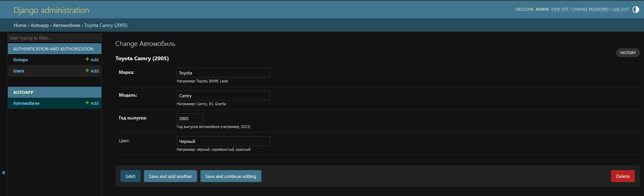Click Save and add another
Image resolution: width=644 pixels, height=196 pixels.
point(170,176)
